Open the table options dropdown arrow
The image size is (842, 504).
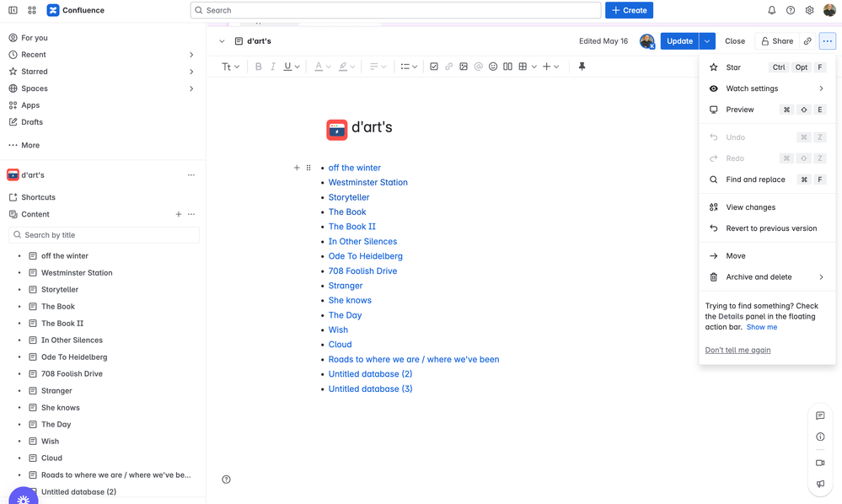(534, 67)
